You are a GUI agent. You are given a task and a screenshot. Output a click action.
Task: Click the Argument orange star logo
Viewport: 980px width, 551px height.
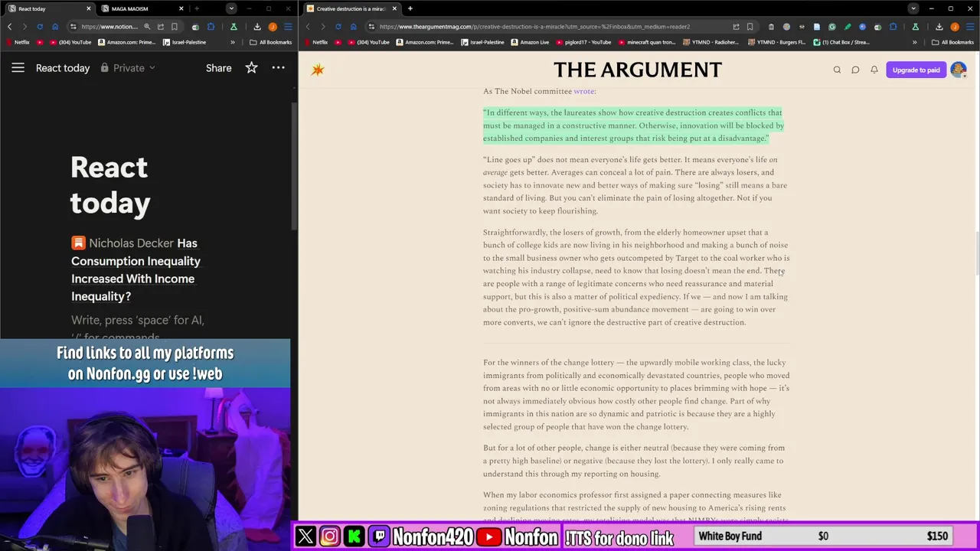coord(318,70)
